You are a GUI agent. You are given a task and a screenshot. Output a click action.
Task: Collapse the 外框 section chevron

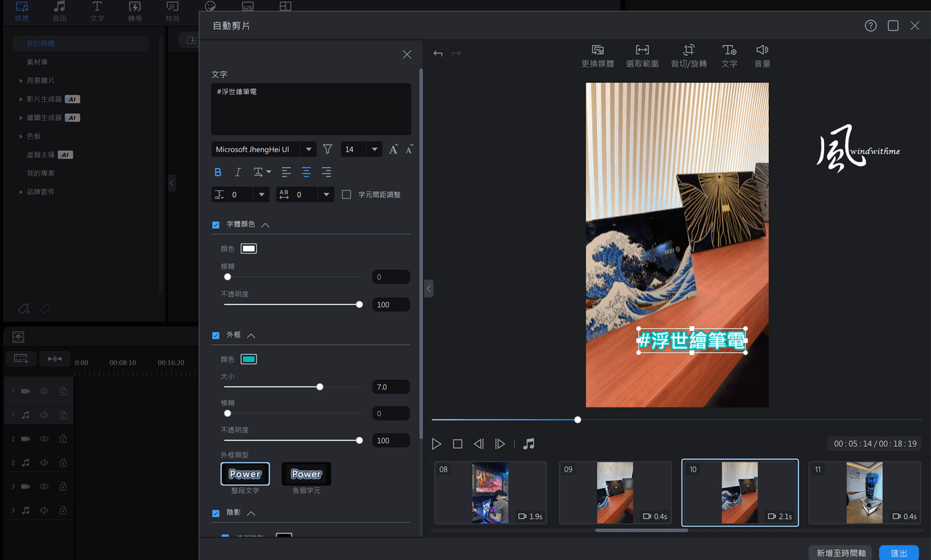click(x=251, y=335)
